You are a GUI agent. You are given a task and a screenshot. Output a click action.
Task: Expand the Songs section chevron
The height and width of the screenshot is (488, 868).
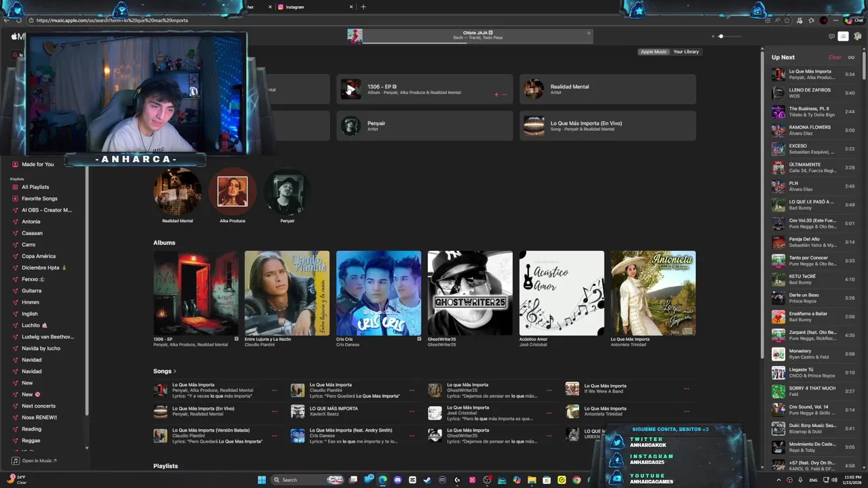pyautogui.click(x=175, y=371)
